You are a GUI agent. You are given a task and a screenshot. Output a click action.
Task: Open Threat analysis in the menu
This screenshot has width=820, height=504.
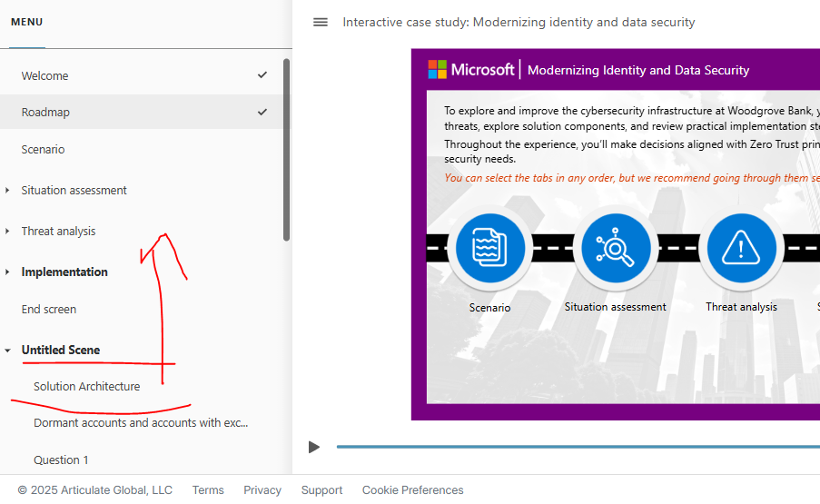coord(58,231)
